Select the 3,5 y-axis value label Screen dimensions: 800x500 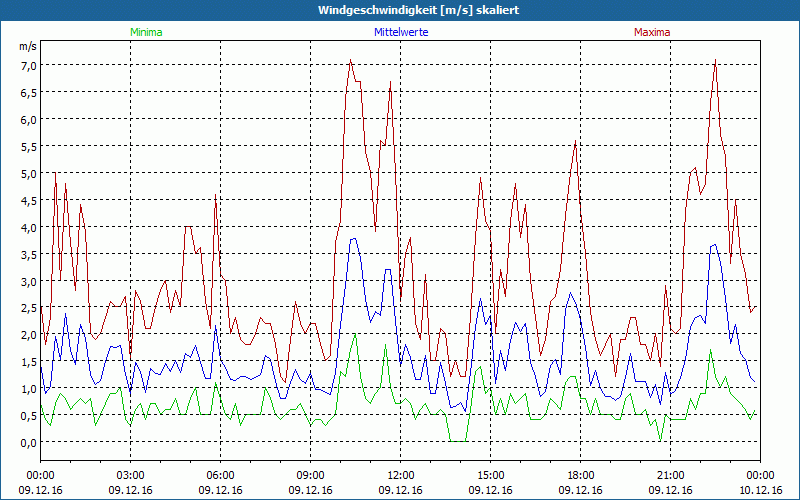coord(29,254)
